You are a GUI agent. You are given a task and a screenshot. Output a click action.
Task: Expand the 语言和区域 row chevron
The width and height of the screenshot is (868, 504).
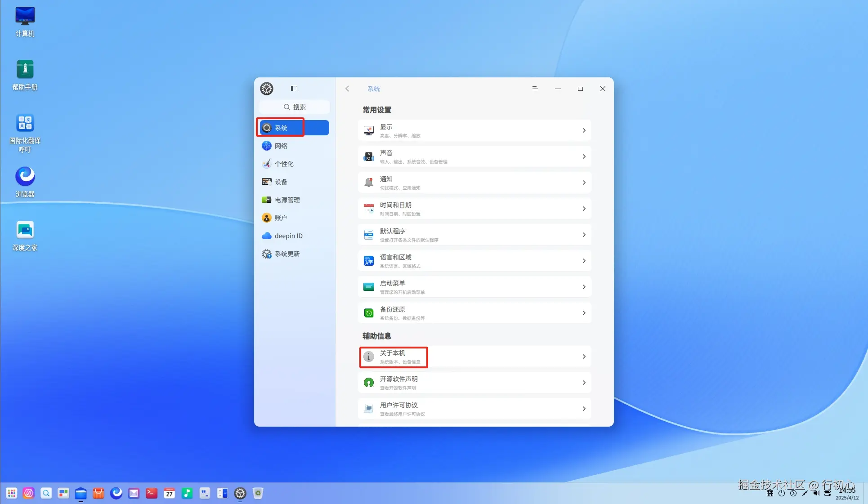point(584,261)
